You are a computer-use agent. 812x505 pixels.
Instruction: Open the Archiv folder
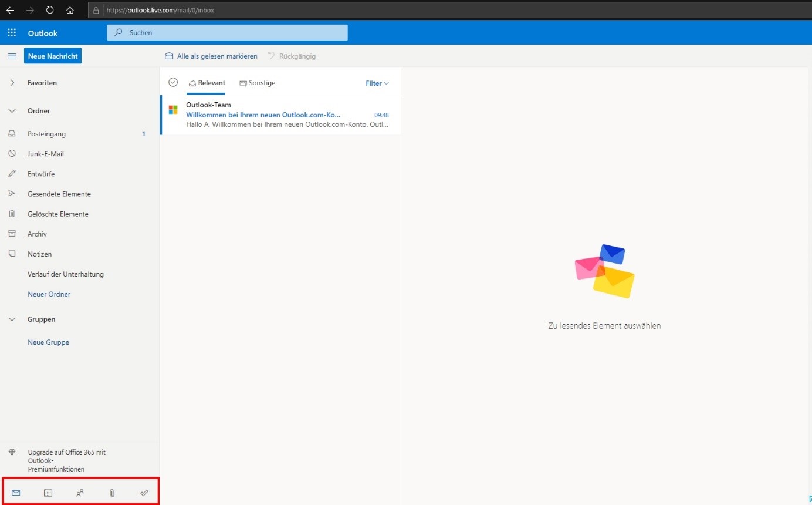pyautogui.click(x=80, y=234)
